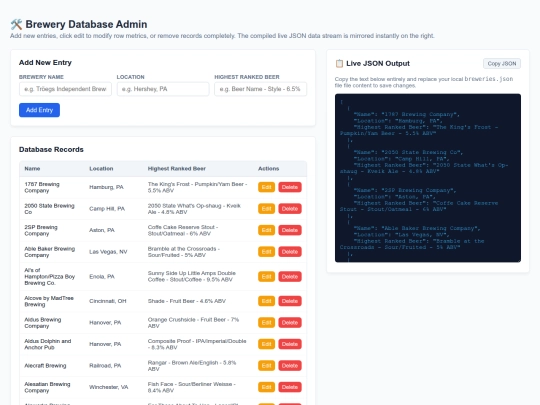Screen dimensions: 540x405
Task: Edit the Al's of Hampton/Pizza Boy row
Action: [x=266, y=277]
